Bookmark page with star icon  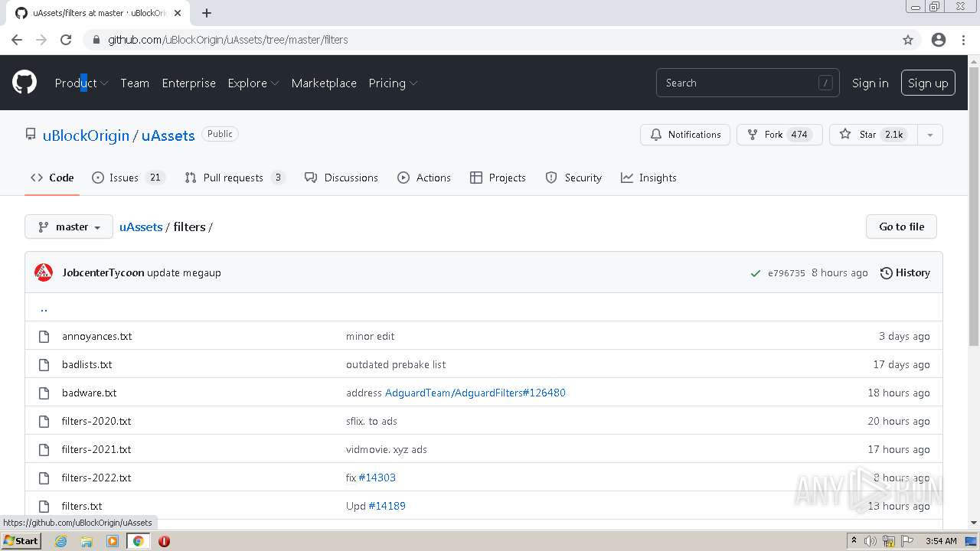click(x=908, y=40)
